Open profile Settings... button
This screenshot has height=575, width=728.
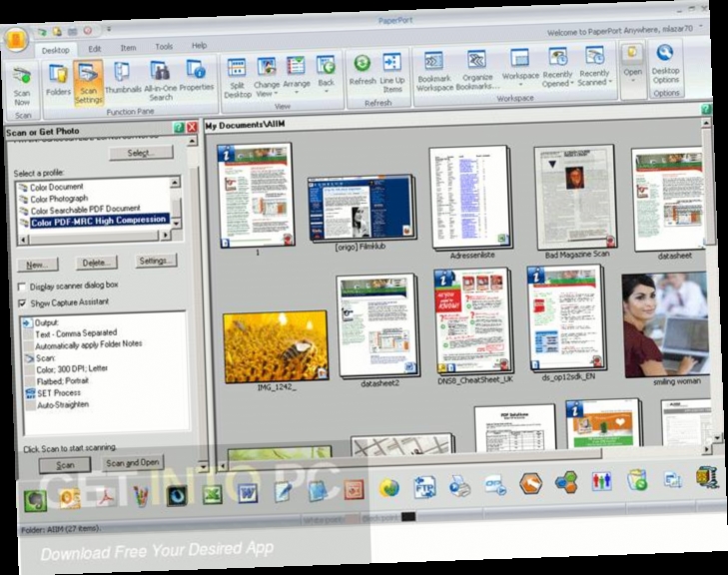(x=156, y=261)
